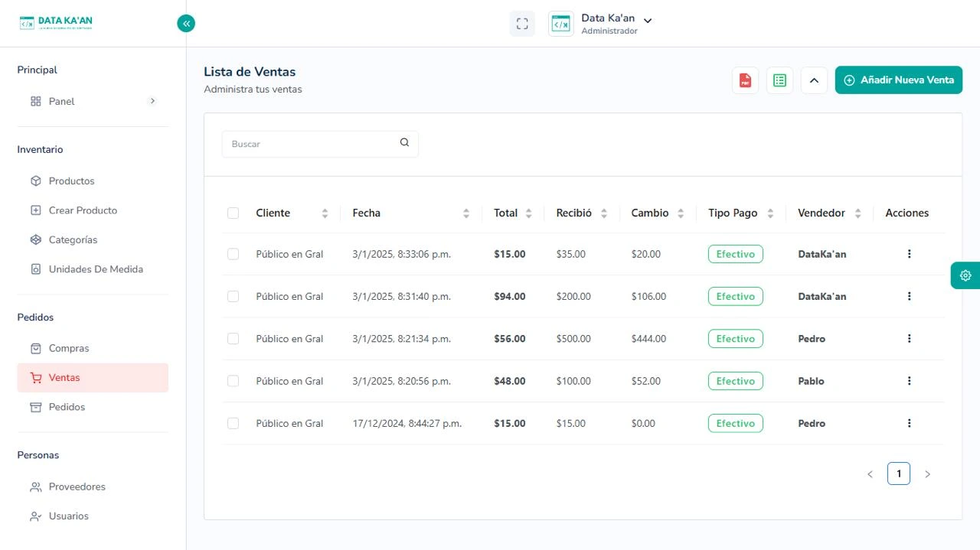This screenshot has width=980, height=550.
Task: Click the fullscreen icon in the header
Action: 522,23
